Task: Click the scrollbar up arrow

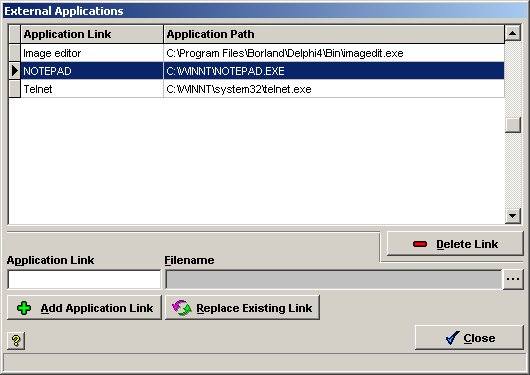Action: (512, 33)
